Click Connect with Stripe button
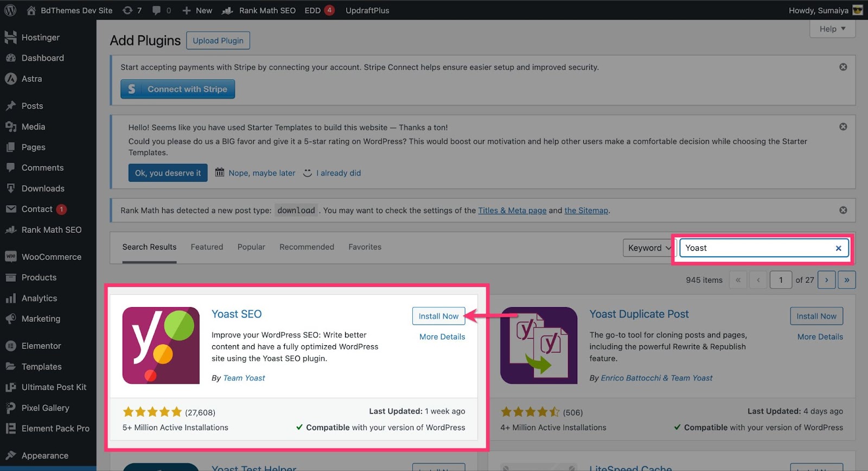868x471 pixels. coord(178,89)
